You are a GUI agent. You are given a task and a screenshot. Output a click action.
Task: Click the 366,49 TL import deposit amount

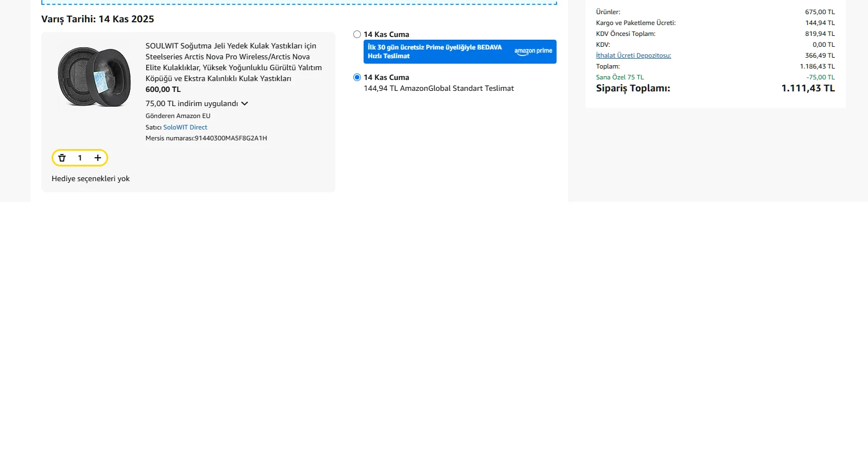pos(820,55)
